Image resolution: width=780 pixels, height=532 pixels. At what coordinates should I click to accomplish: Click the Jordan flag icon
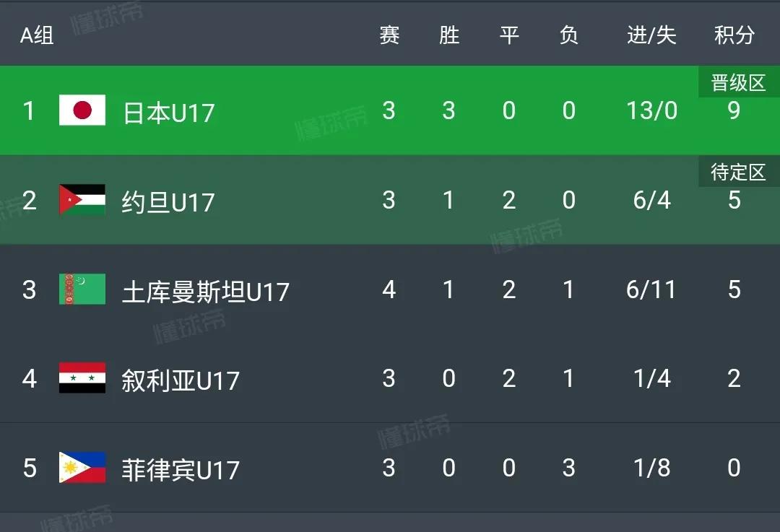(x=82, y=201)
